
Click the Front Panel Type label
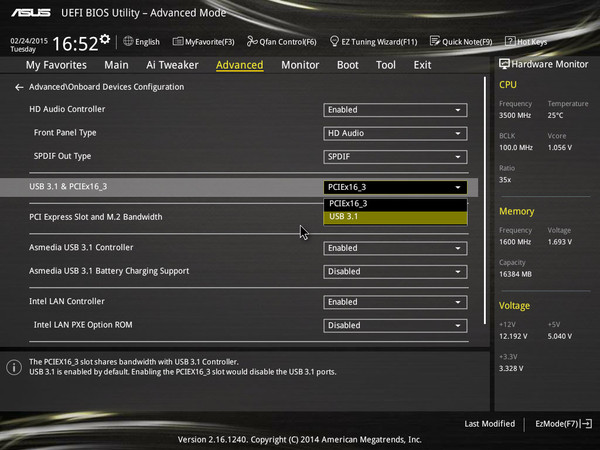65,133
